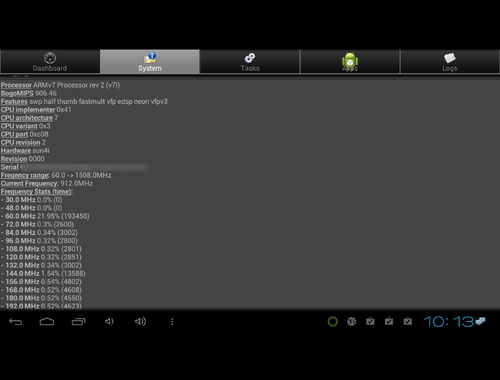Open the three-dot overflow menu
The height and width of the screenshot is (380, 500).
pyautogui.click(x=172, y=322)
